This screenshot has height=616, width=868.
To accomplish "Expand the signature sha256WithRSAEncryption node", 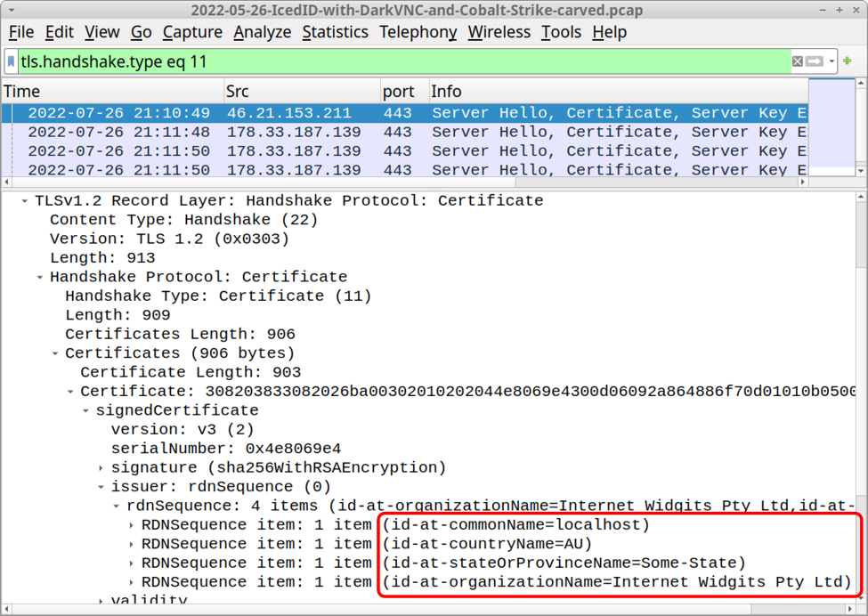I will 101,468.
